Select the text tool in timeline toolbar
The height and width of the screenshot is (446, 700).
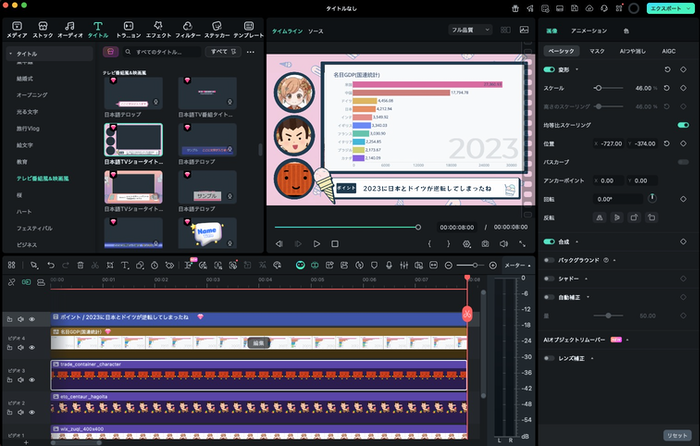click(124, 265)
